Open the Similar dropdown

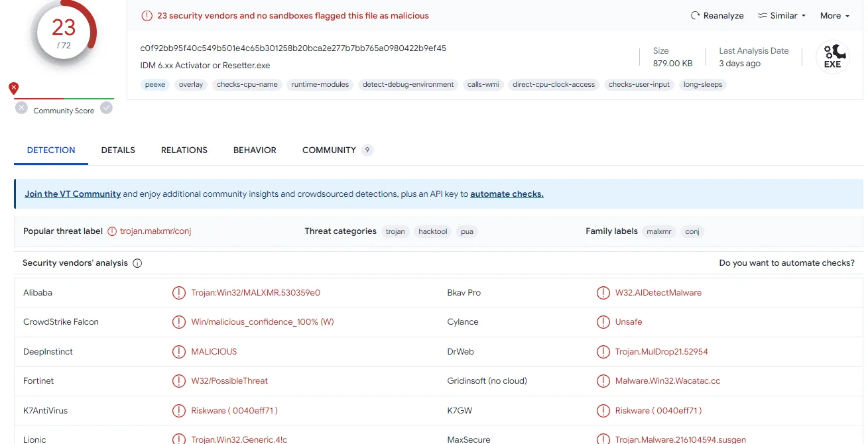pyautogui.click(x=782, y=16)
